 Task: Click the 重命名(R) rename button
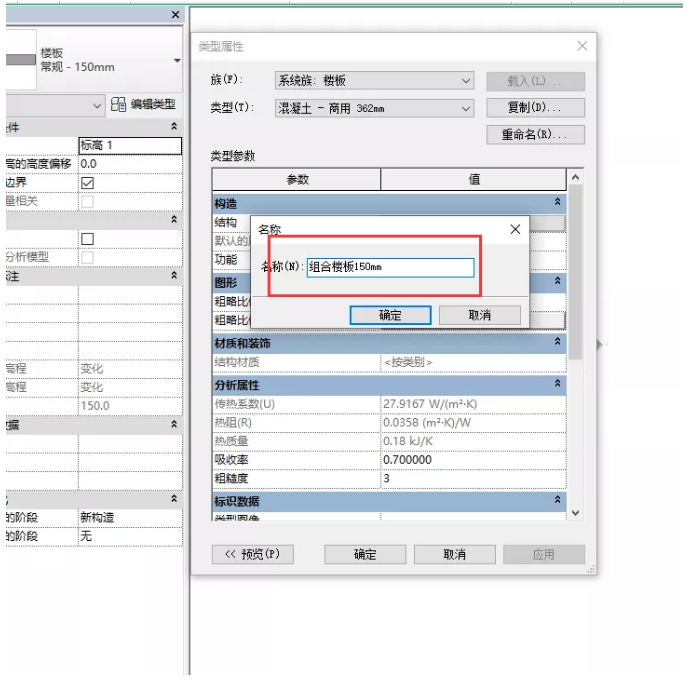[x=535, y=134]
